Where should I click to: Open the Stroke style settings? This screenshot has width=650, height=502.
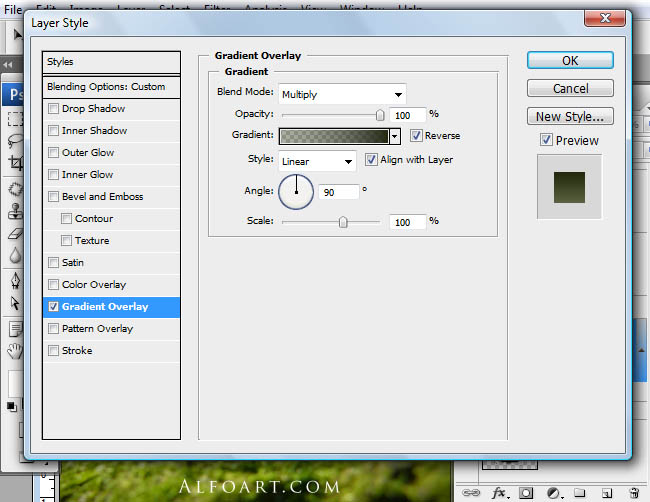click(x=77, y=351)
